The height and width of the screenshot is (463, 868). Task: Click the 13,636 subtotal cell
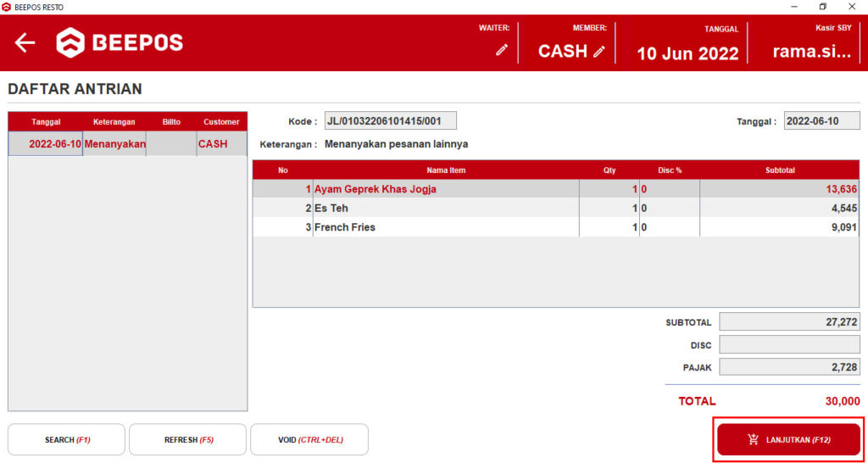[779, 189]
